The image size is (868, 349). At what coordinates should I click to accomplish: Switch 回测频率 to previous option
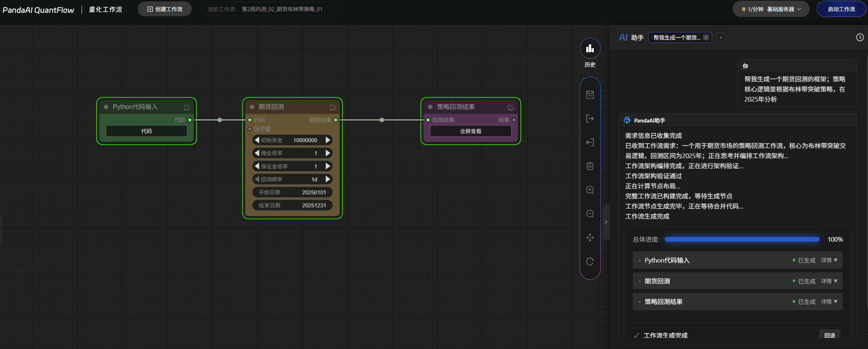click(257, 179)
